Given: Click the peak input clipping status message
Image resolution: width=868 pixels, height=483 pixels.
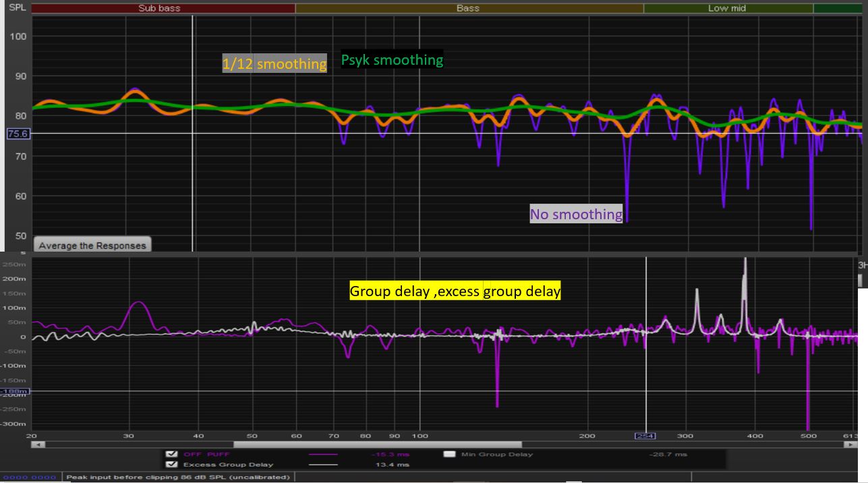Looking at the screenshot, I should click(x=179, y=477).
